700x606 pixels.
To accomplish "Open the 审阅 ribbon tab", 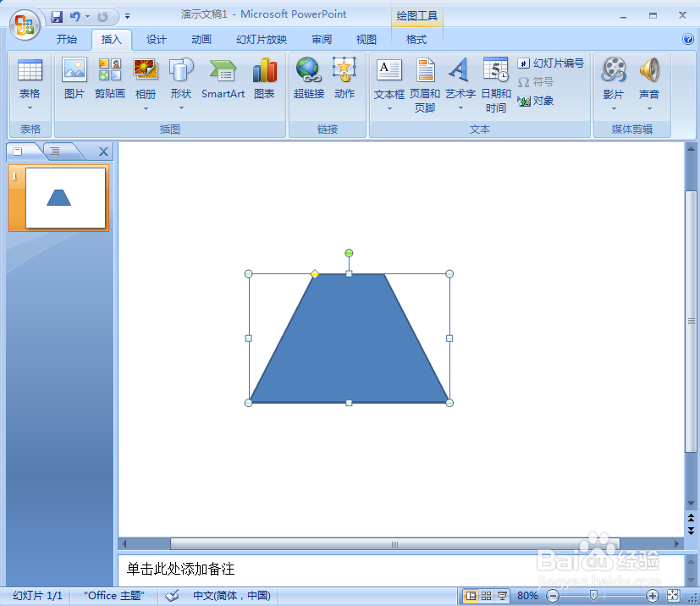I will [322, 40].
